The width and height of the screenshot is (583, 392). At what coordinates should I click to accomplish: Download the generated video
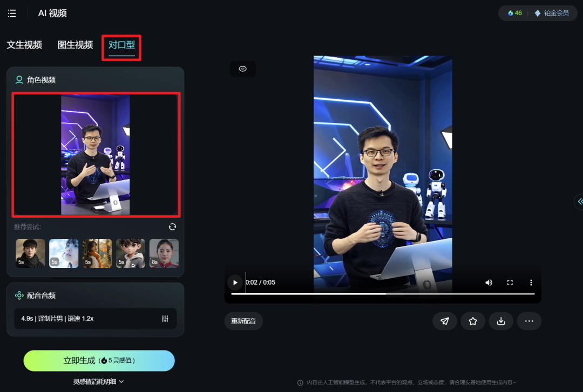(x=501, y=321)
